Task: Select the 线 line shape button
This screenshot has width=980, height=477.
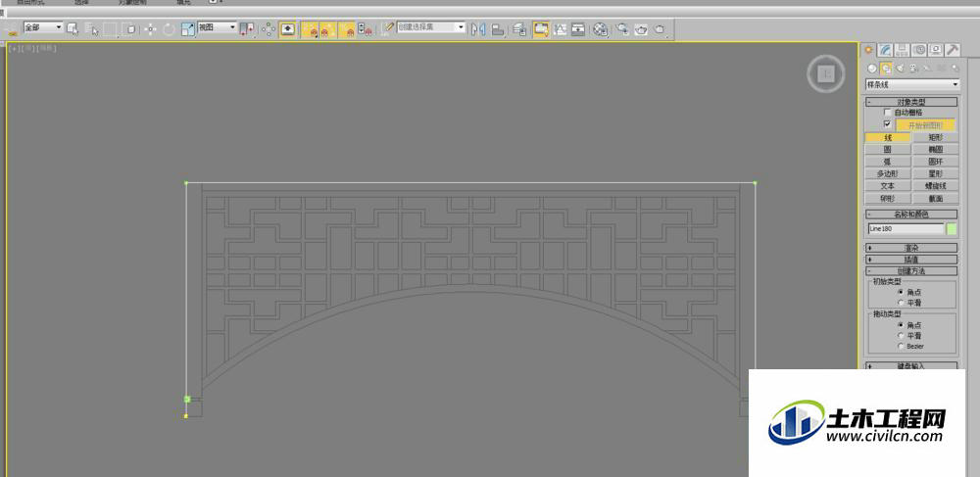Action: point(888,137)
